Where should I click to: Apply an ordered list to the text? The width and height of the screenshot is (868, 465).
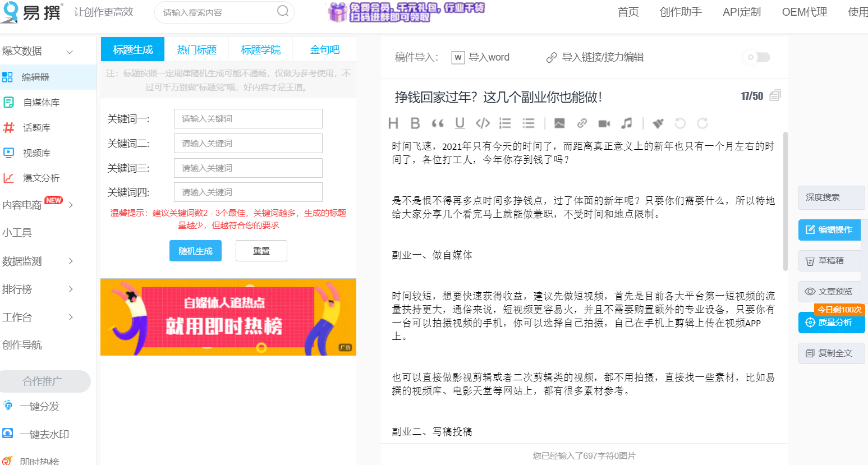coord(504,123)
